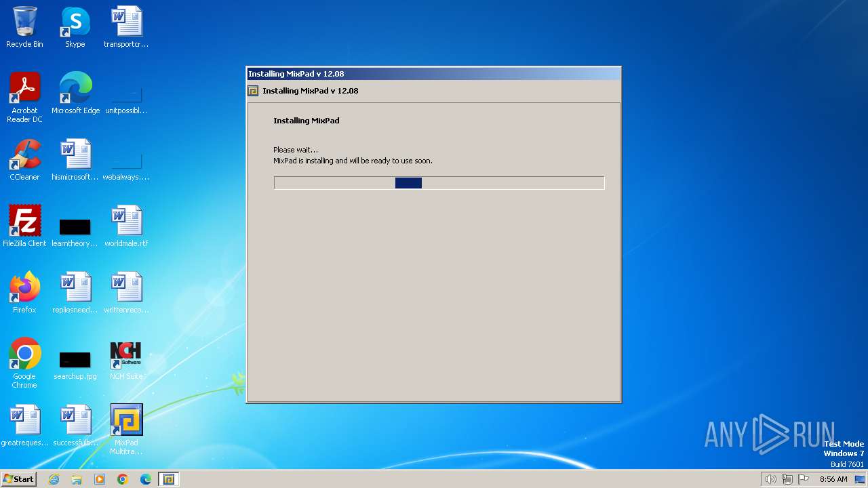
Task: Launch Microsoft Edge desktop shortcut
Action: (75, 94)
